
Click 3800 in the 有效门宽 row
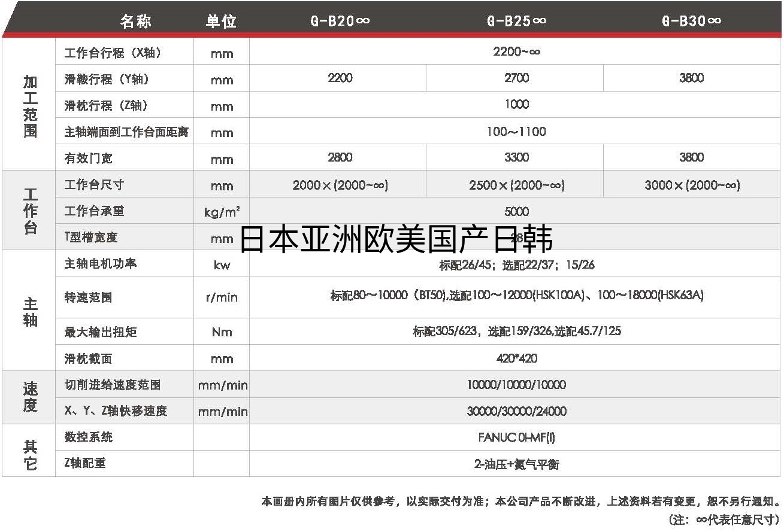coord(691,157)
